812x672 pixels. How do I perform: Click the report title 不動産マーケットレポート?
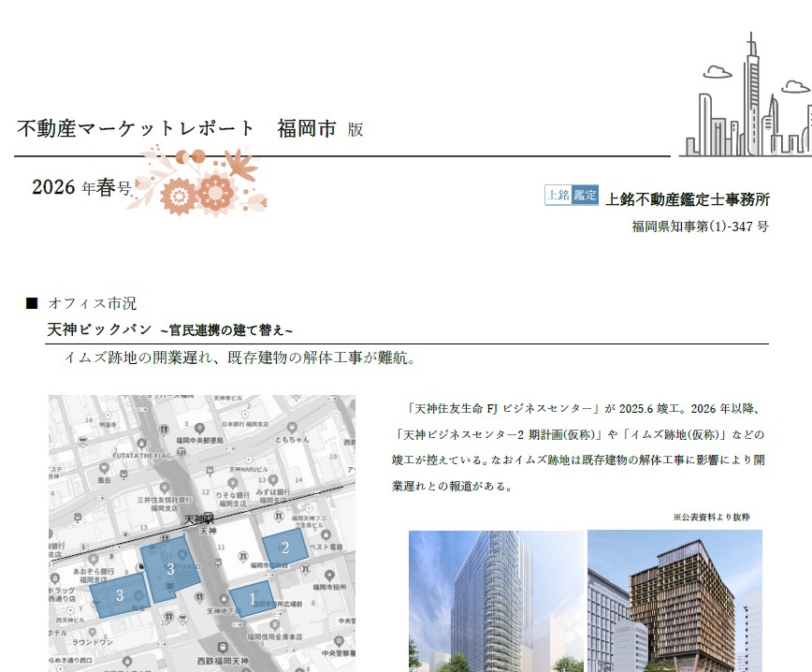pyautogui.click(x=137, y=129)
